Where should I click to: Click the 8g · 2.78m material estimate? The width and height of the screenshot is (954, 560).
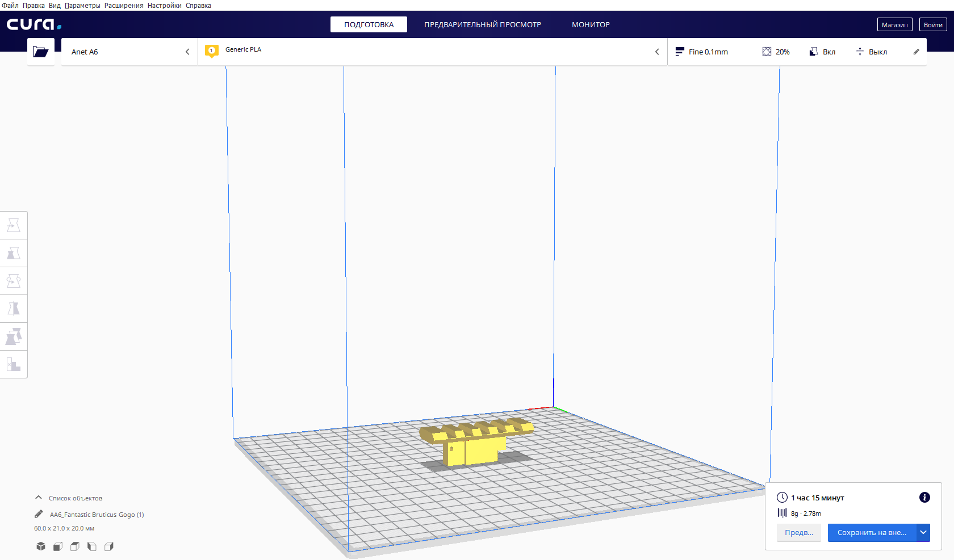tap(806, 513)
